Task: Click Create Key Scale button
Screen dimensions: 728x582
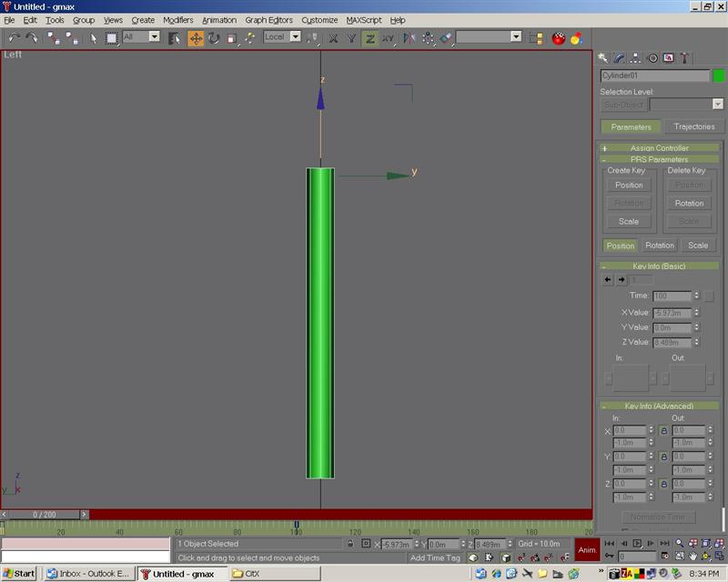Action: (x=629, y=221)
